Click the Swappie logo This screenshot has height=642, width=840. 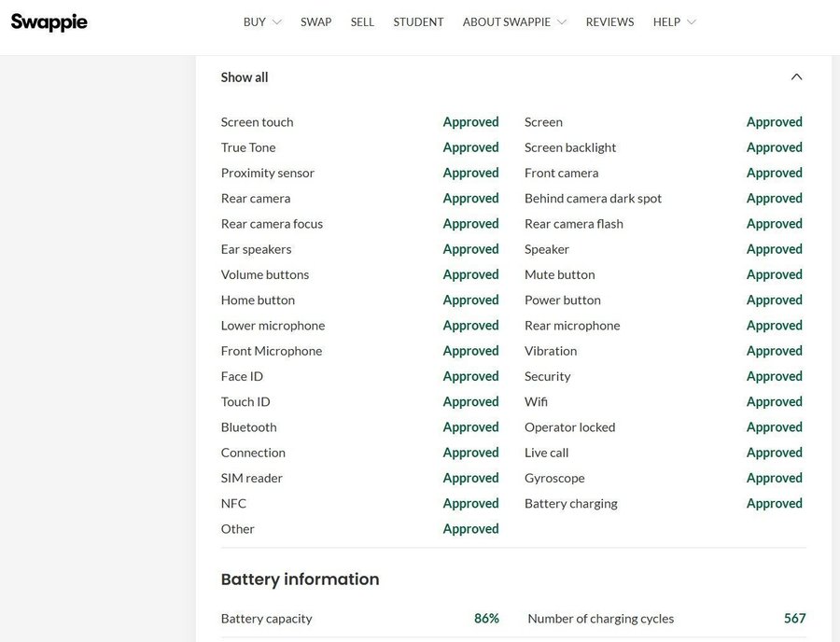[49, 21]
